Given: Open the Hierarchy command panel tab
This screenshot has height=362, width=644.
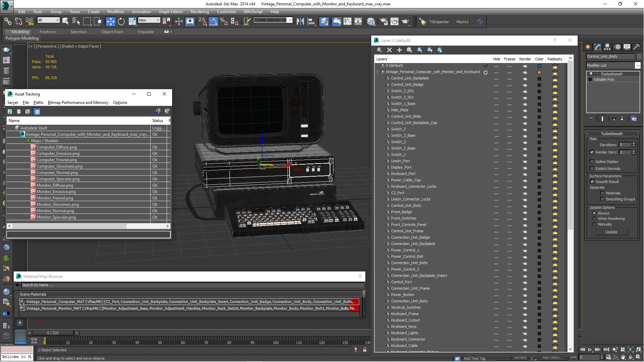Looking at the screenshot, I should (x=607, y=47).
